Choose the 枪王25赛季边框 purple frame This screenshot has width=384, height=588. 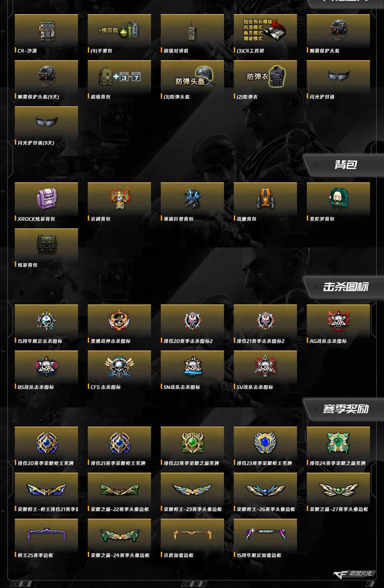pyautogui.click(x=46, y=535)
